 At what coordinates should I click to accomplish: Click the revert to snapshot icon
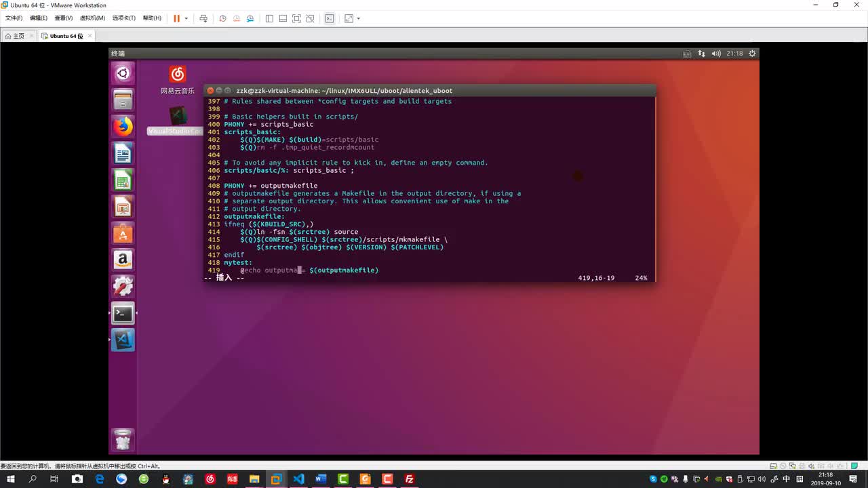click(237, 18)
